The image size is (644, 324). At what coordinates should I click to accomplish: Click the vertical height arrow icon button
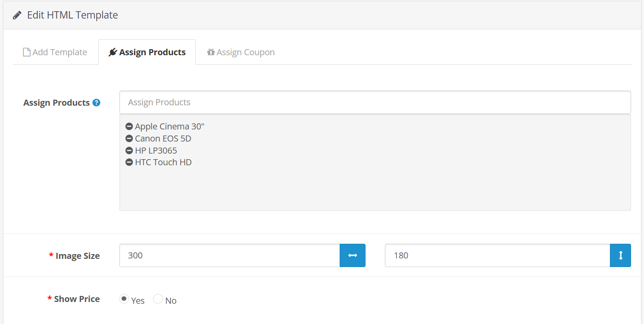tap(620, 255)
